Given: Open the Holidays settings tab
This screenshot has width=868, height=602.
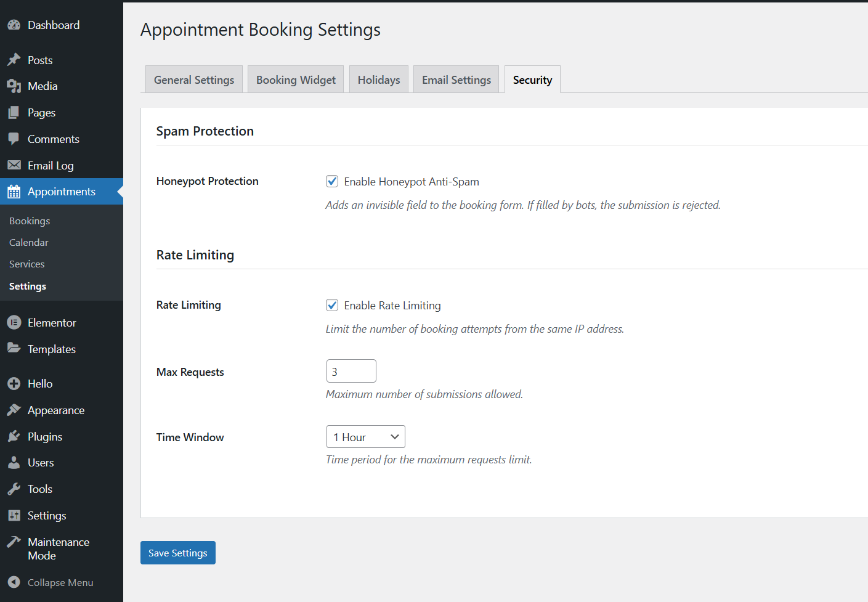Looking at the screenshot, I should click(378, 79).
